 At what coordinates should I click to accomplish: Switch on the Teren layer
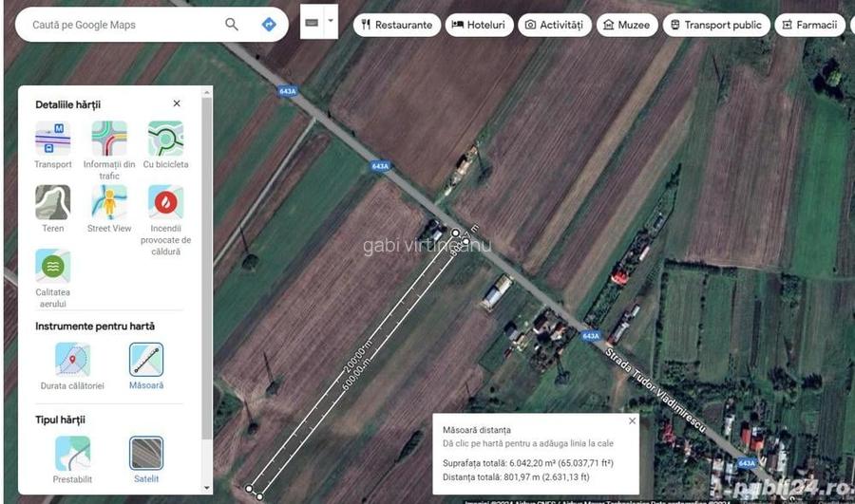tap(53, 209)
